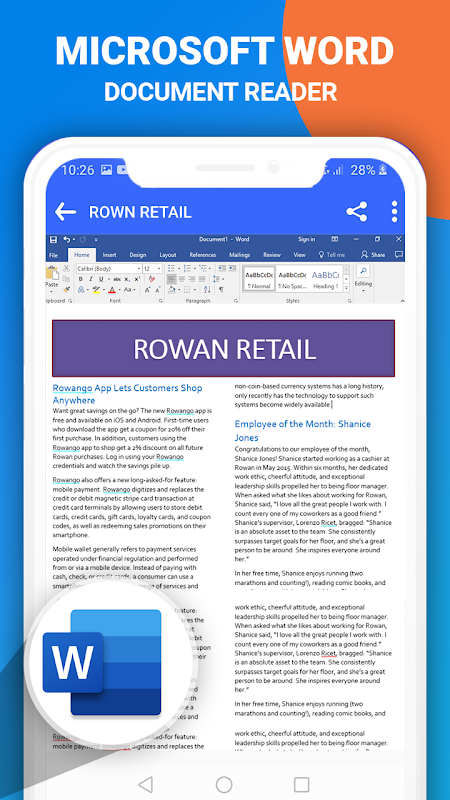This screenshot has width=450, height=800.
Task: Open the Comments icon in ribbon
Action: (x=398, y=254)
